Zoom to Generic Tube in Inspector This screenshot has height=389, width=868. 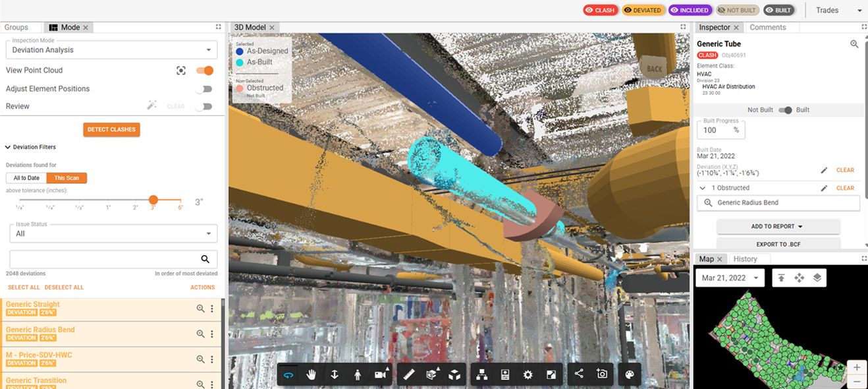click(854, 44)
